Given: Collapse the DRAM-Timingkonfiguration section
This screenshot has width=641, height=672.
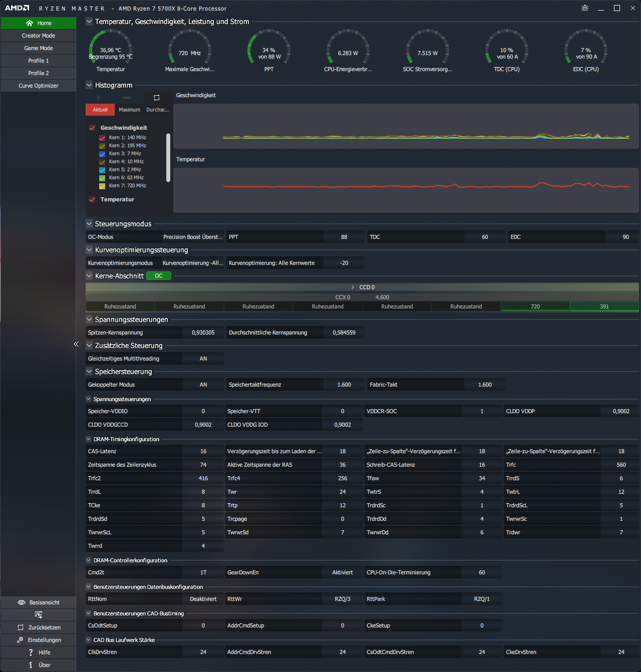Looking at the screenshot, I should click(89, 439).
